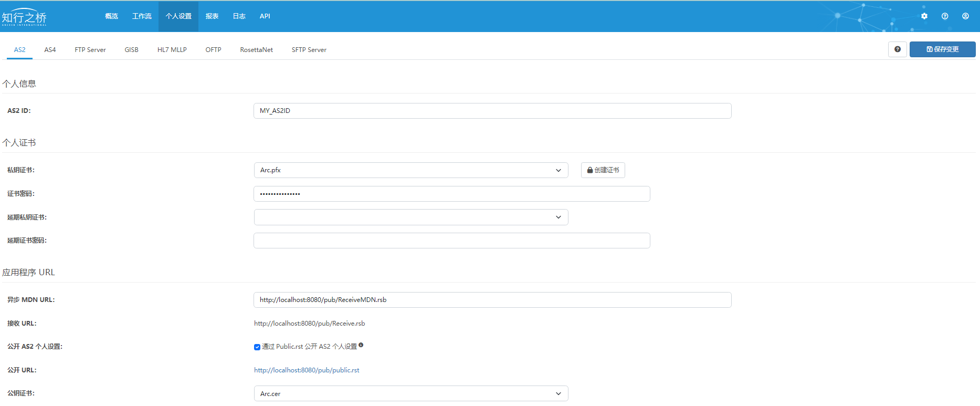Open the settings gear icon in header
Viewport: 980px width, 406px height.
(x=924, y=16)
